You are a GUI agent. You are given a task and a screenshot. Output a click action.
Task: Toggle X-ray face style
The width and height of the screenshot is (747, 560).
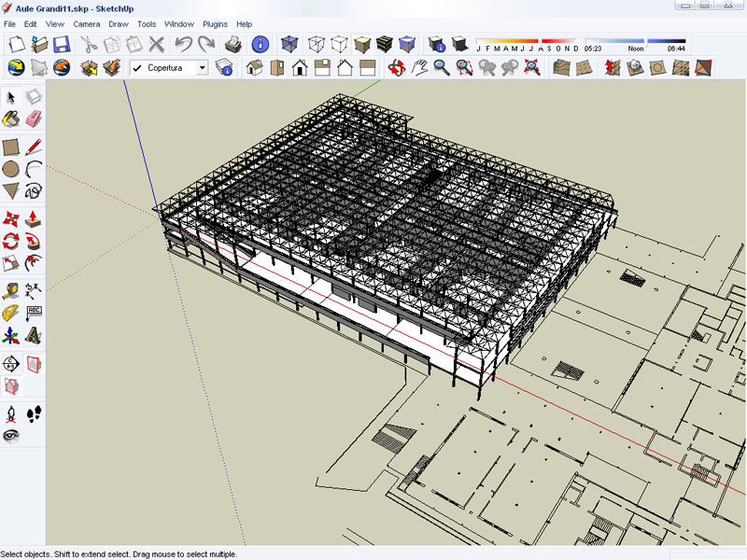point(289,44)
